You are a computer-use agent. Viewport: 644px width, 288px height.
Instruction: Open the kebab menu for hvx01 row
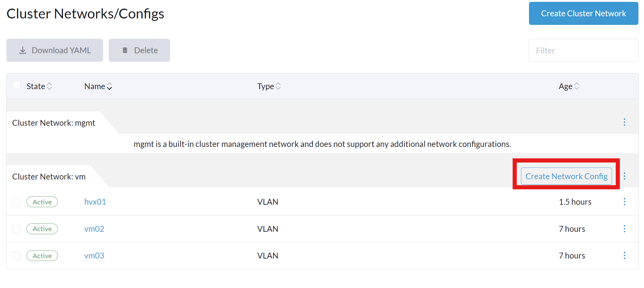coord(624,202)
